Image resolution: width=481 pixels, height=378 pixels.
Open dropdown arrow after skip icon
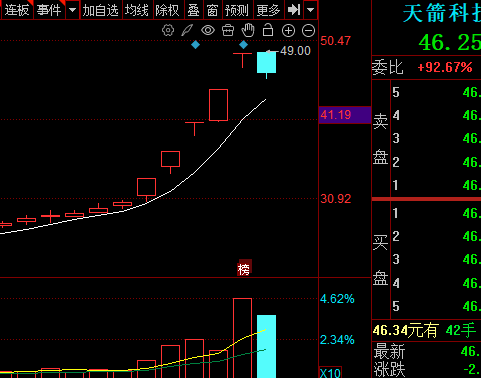310,10
